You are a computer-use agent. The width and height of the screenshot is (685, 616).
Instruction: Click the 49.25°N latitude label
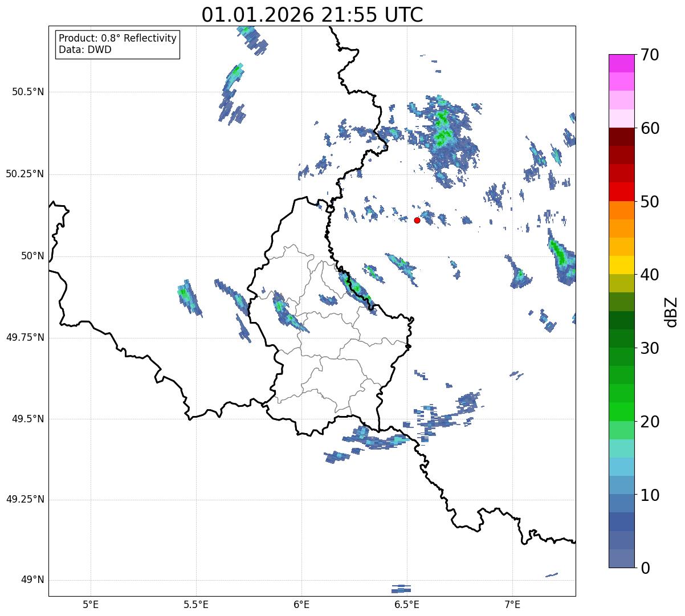pos(25,500)
